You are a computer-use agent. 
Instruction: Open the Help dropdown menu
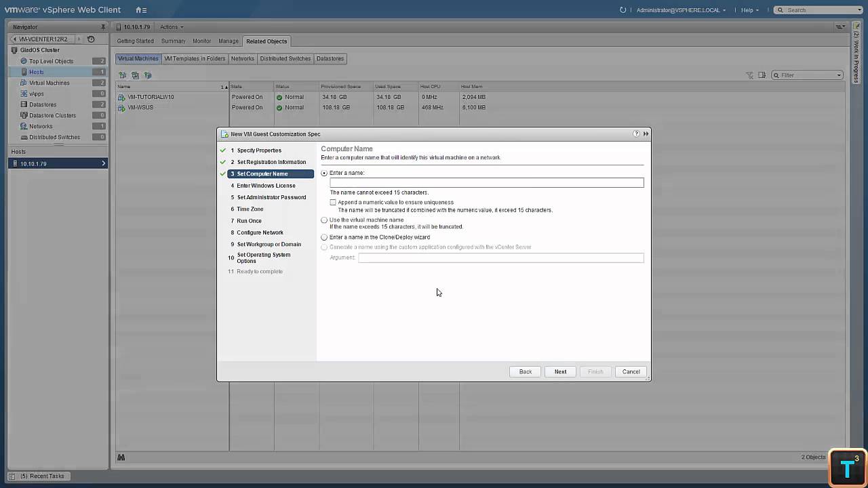tap(749, 10)
